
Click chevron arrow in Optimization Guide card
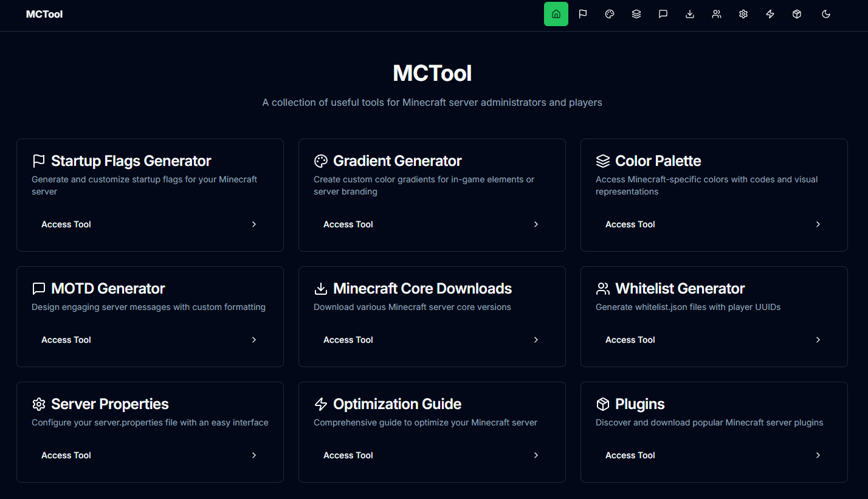click(x=536, y=455)
